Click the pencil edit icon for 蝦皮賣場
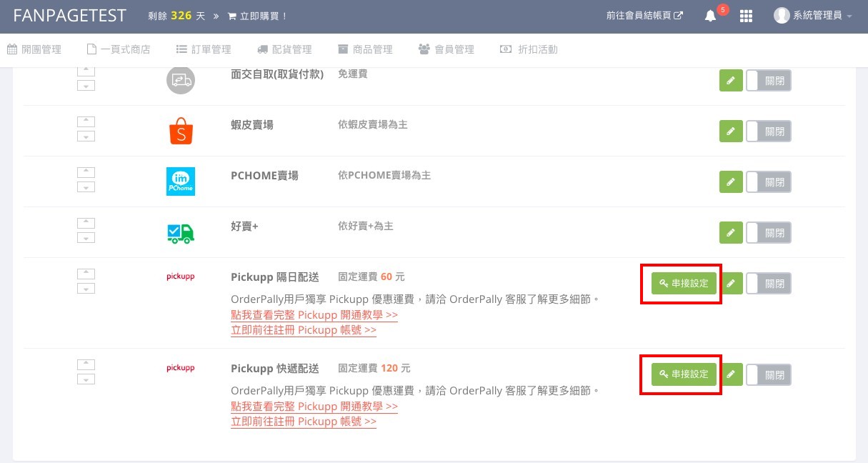868x463 pixels. [x=731, y=131]
